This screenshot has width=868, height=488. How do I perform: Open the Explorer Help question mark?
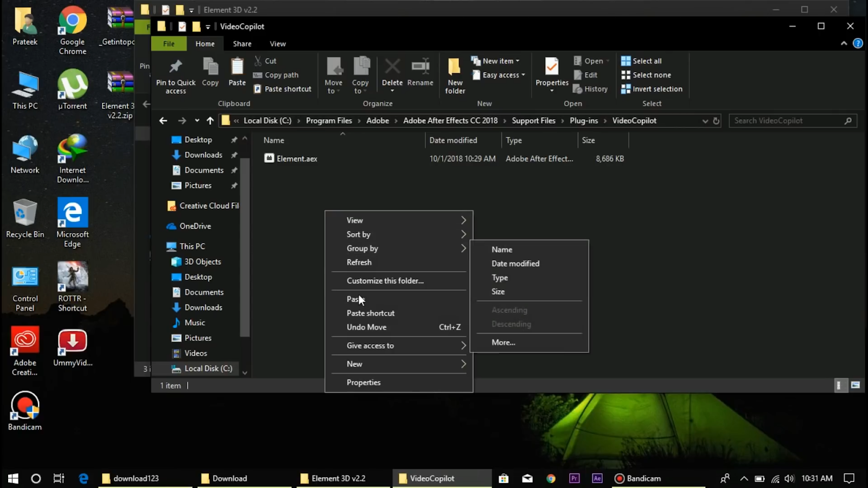click(x=858, y=43)
